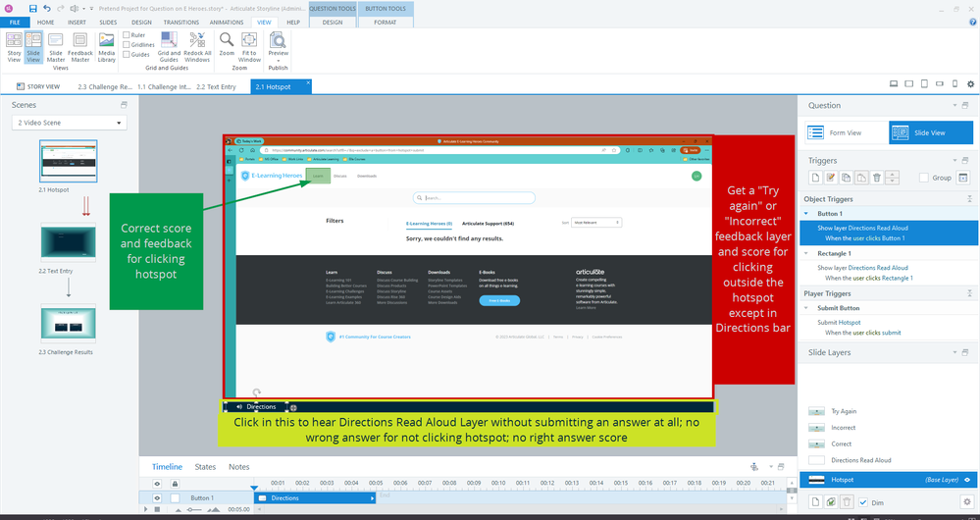Save the project with the floppy disk icon
Image resolution: width=980 pixels, height=520 pixels.
click(x=32, y=8)
